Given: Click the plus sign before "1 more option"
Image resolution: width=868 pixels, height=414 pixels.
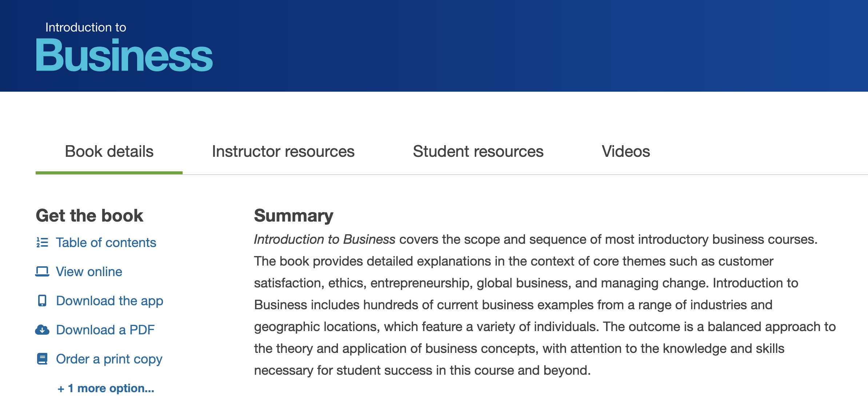Looking at the screenshot, I should pos(61,389).
